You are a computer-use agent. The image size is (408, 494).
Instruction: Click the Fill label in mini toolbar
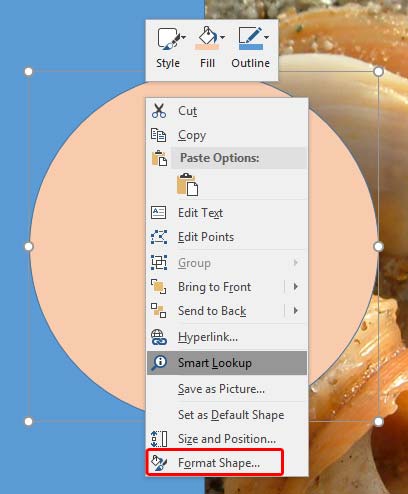(x=207, y=63)
